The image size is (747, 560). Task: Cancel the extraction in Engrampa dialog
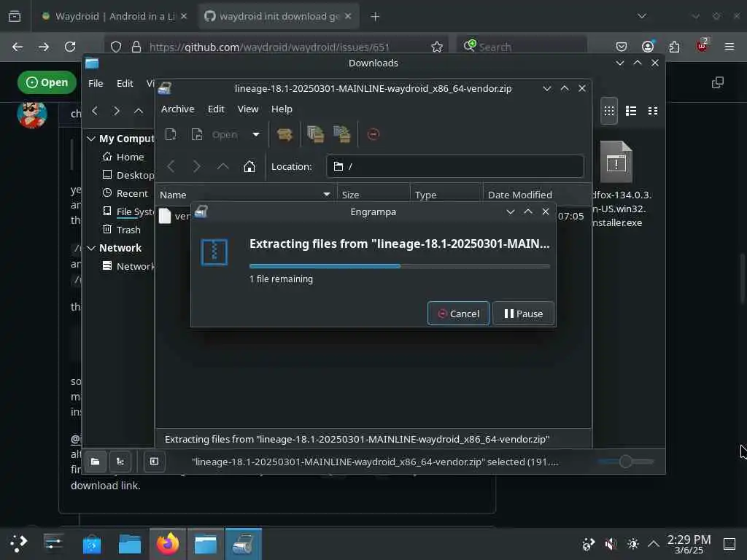(458, 314)
